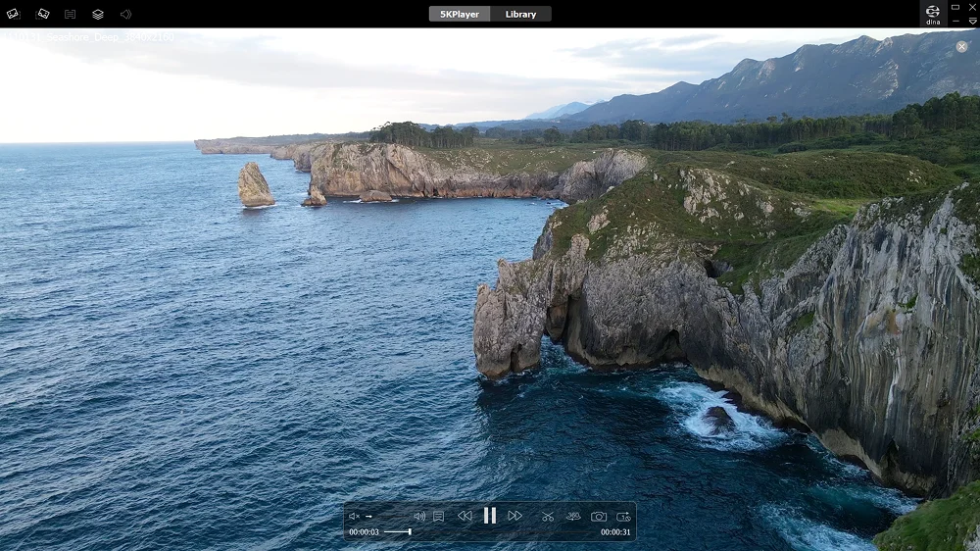980x551 pixels.
Task: Switch to the Library tab
Action: coord(520,15)
